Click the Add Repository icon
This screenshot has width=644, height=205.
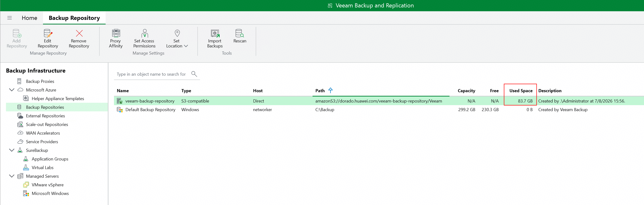click(17, 33)
